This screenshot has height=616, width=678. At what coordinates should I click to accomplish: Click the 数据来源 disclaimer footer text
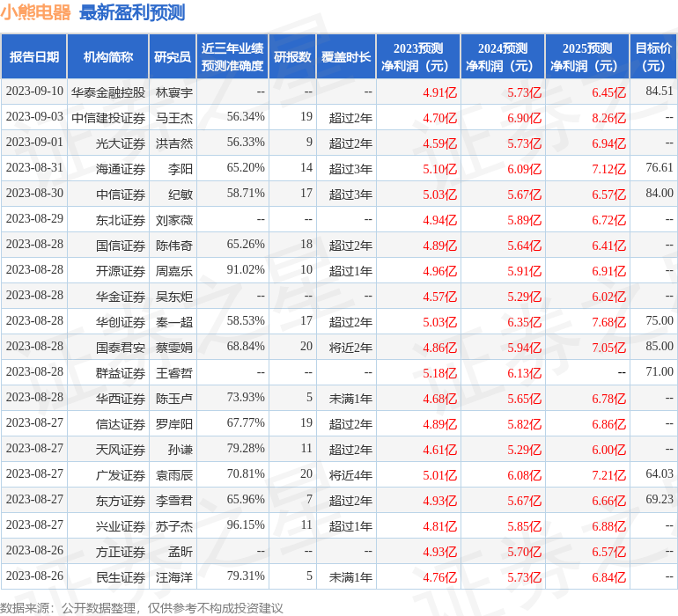[142, 608]
